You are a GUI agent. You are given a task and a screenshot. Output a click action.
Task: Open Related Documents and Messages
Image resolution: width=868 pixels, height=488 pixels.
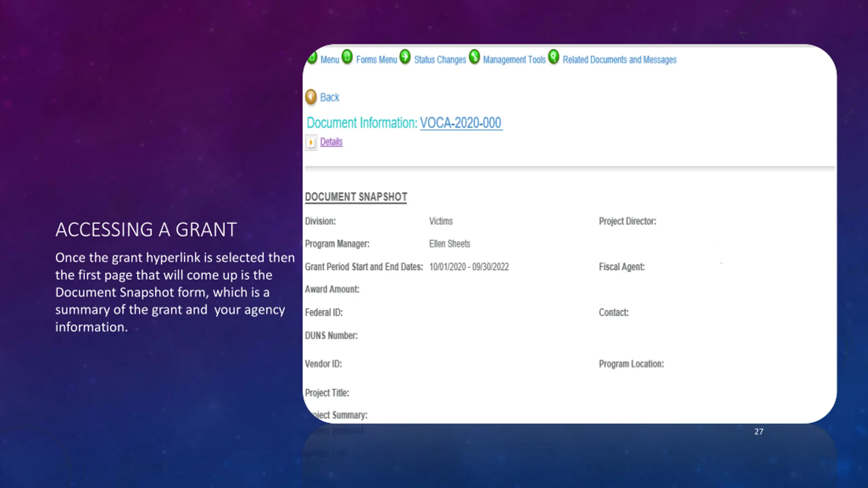[x=619, y=60]
